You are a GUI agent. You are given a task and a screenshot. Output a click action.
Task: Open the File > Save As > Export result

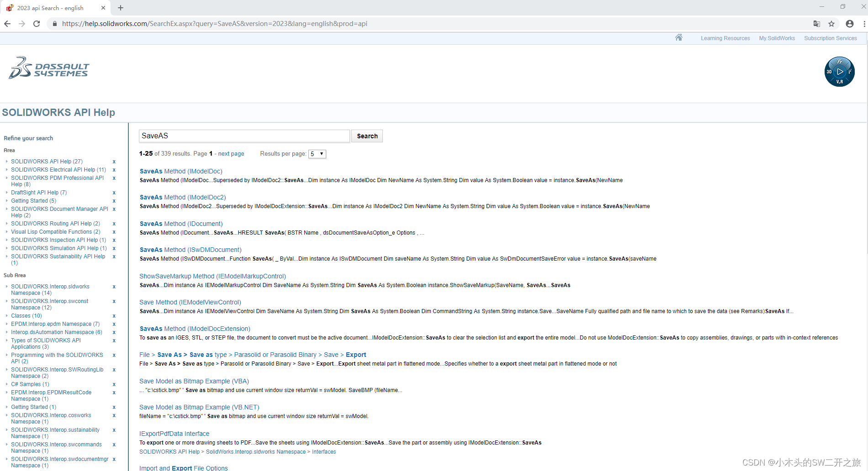[x=253, y=355]
